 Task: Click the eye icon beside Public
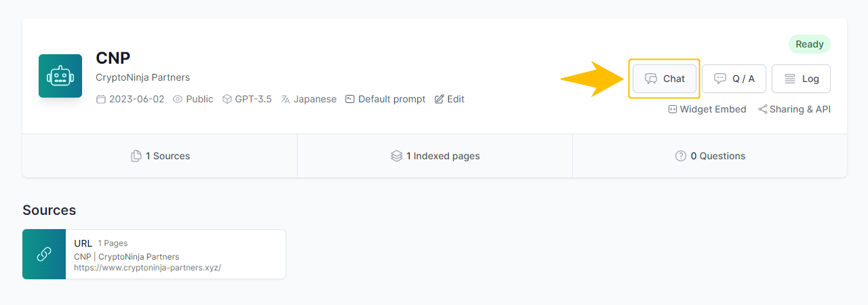[178, 99]
